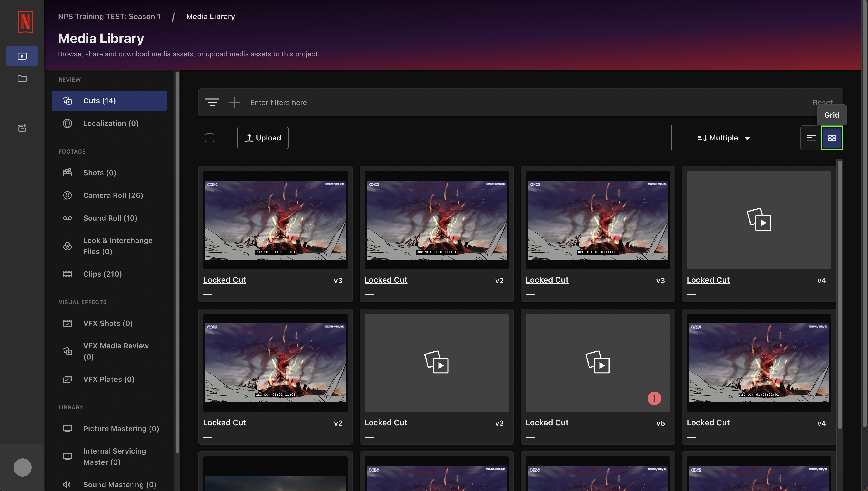The width and height of the screenshot is (868, 491).
Task: Select Cuts (14) category
Action: pyautogui.click(x=109, y=101)
